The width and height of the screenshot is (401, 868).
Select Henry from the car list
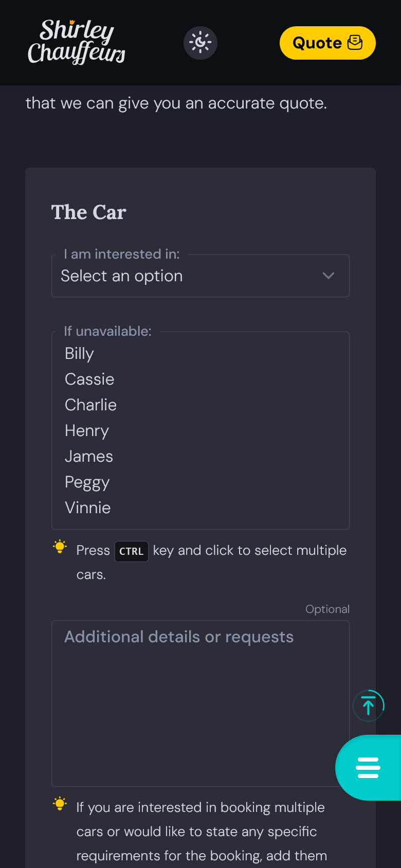(87, 431)
